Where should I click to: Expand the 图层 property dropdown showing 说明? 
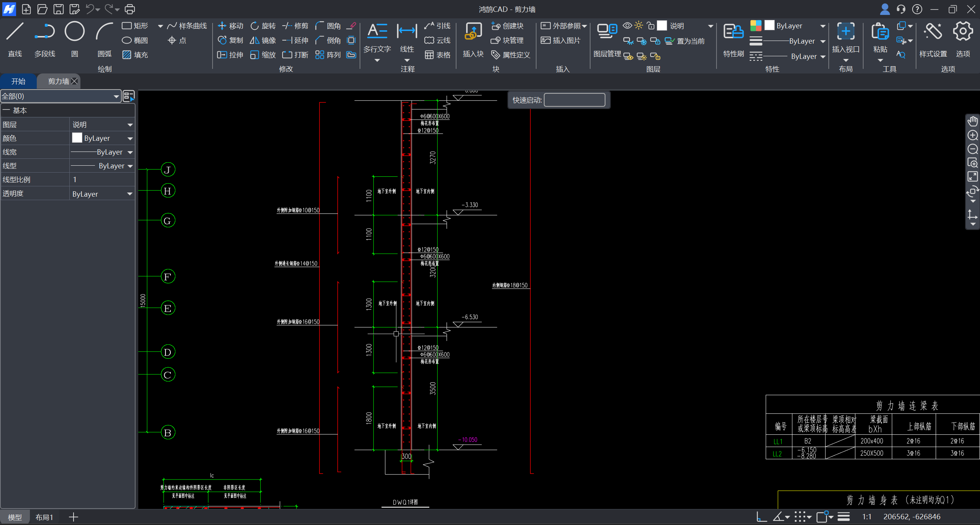[x=130, y=125]
